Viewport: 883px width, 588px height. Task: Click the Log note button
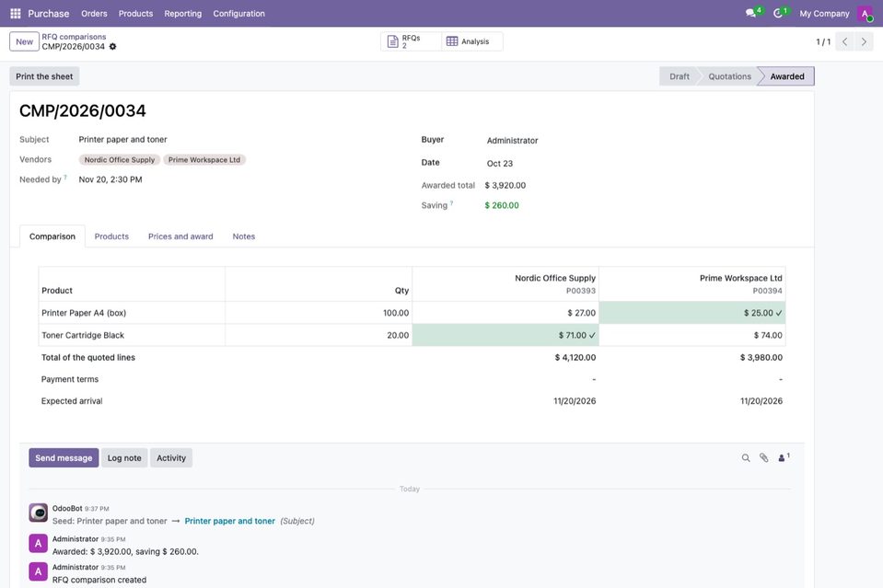[124, 458]
